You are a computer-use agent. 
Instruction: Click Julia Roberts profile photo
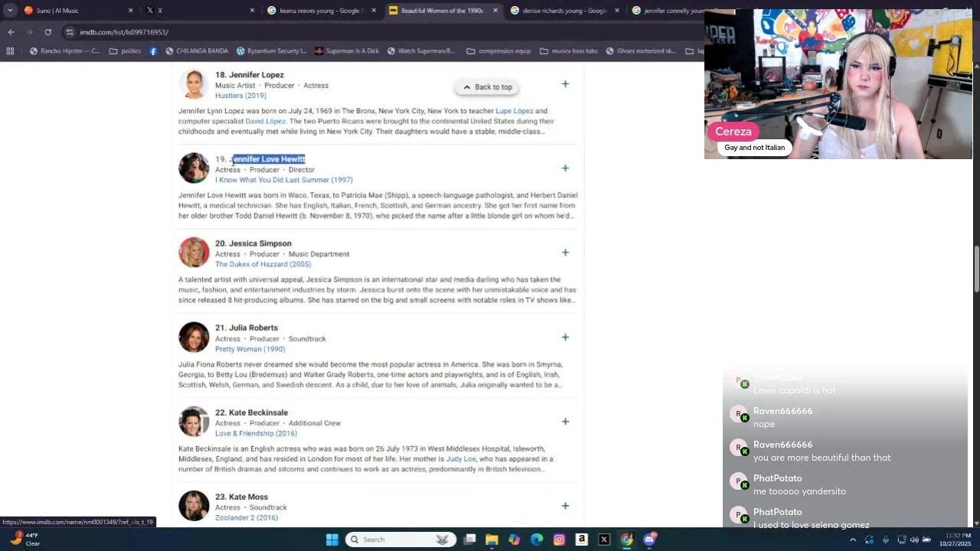pyautogui.click(x=194, y=337)
